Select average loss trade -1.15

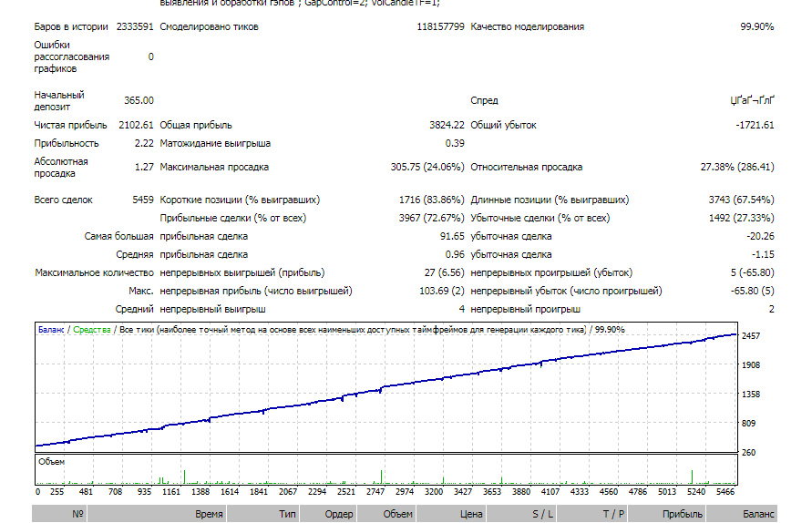tap(763, 254)
